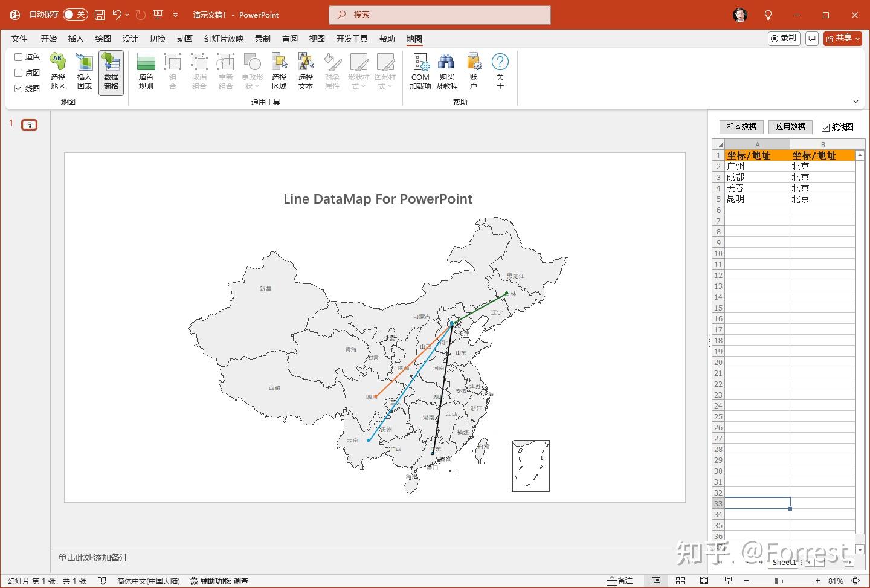Uncheck the 航线图 checkbox
The width and height of the screenshot is (870, 588).
tap(825, 127)
